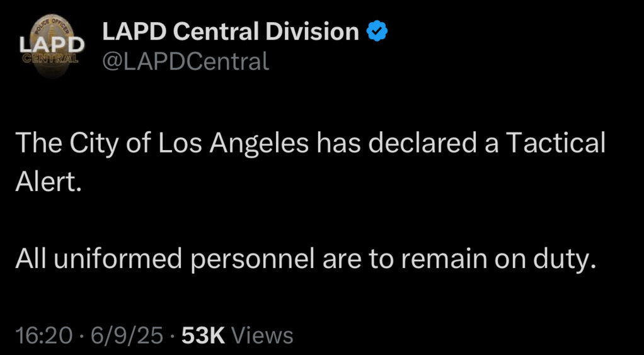The image size is (644, 355).
Task: Click the words remain on duty
Action: point(498,259)
